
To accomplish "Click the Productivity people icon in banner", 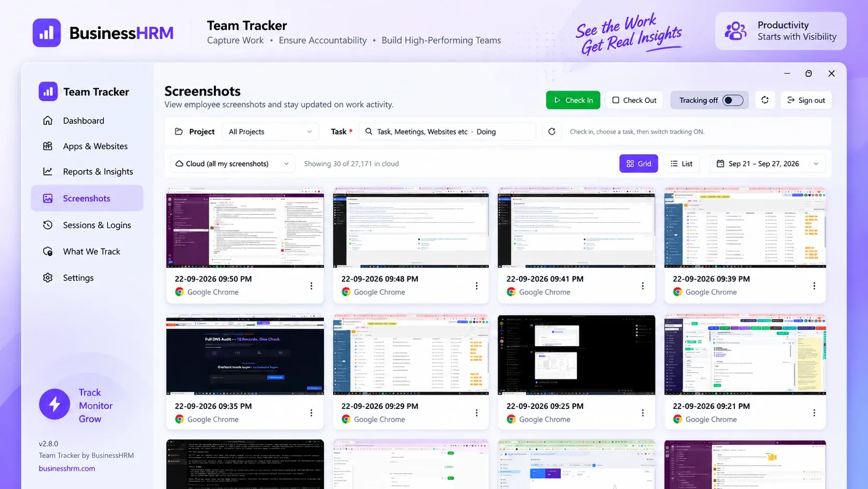I will [736, 31].
